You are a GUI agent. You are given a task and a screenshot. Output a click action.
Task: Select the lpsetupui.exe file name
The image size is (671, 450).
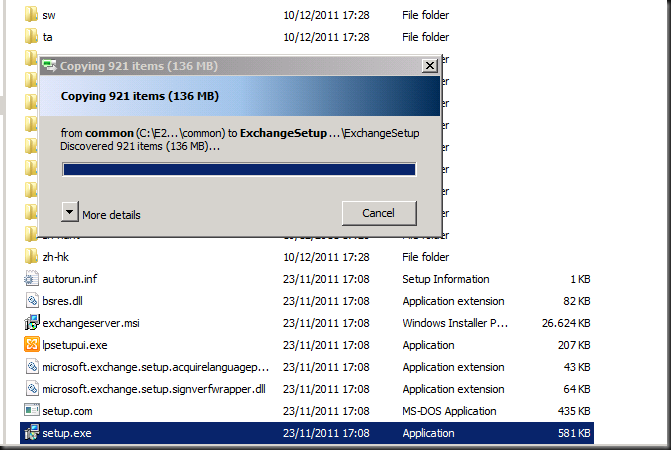(x=75, y=345)
